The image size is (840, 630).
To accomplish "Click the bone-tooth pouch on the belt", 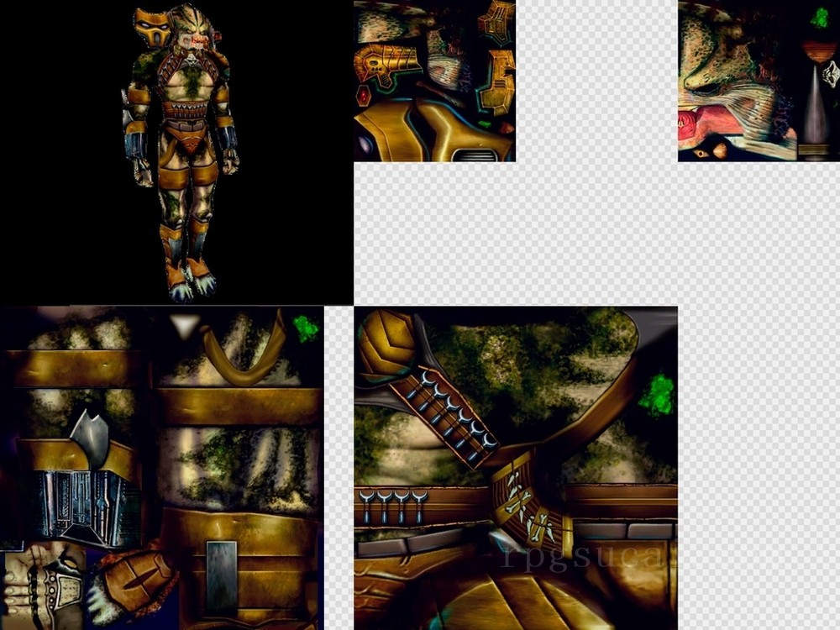I will (525, 502).
